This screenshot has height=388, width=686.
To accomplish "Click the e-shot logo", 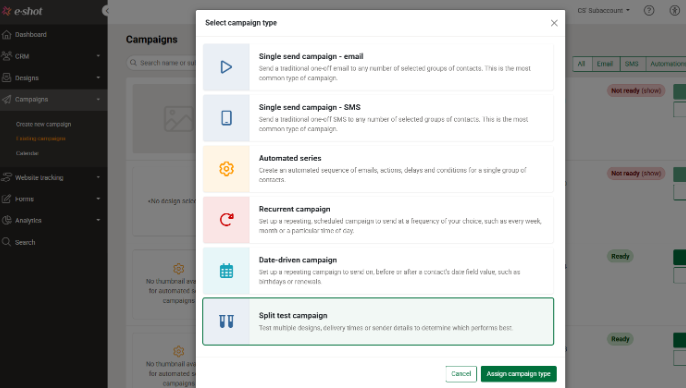I will 22,11.
